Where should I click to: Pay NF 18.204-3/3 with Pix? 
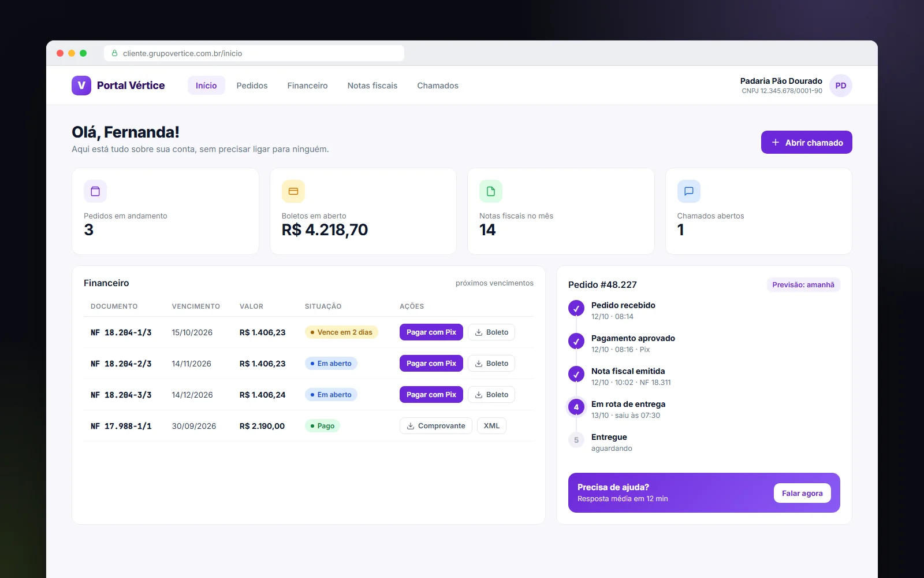point(431,395)
